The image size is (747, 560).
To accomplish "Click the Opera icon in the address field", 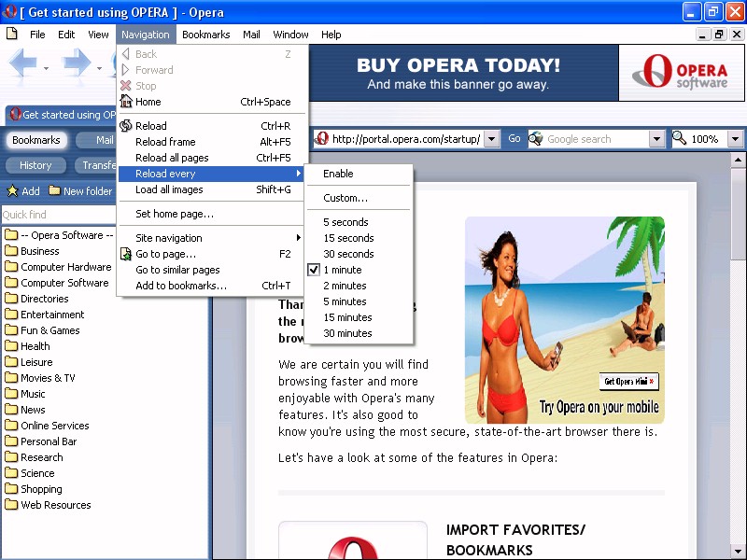I will [x=321, y=138].
